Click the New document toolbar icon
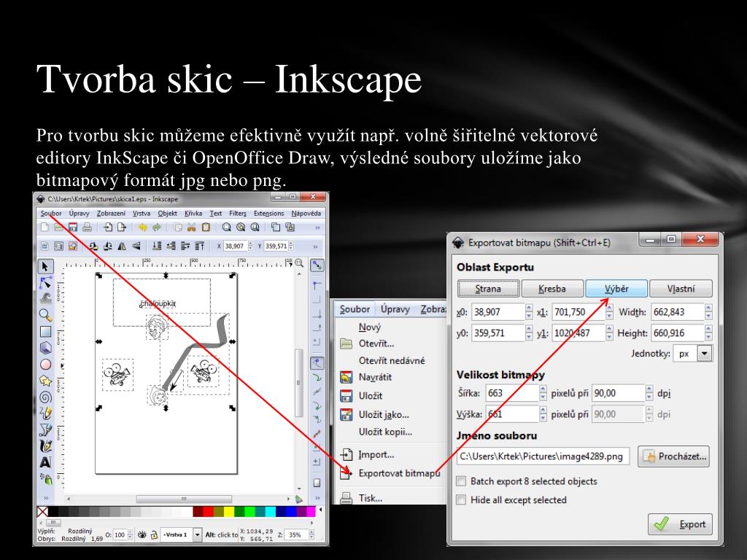Image resolution: width=747 pixels, height=560 pixels. [44, 227]
